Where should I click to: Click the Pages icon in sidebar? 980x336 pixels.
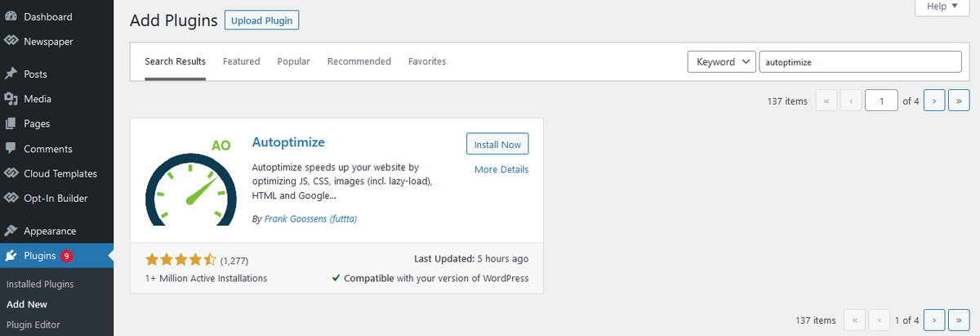[11, 124]
